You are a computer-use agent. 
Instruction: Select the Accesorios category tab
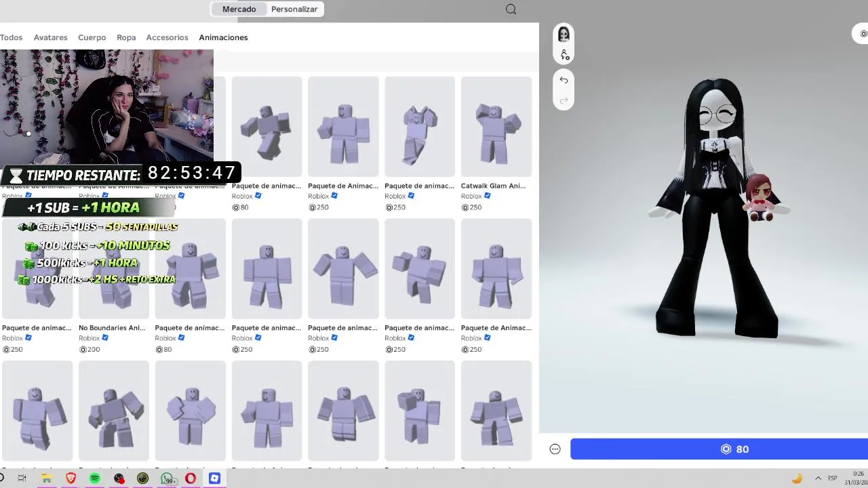tap(167, 37)
